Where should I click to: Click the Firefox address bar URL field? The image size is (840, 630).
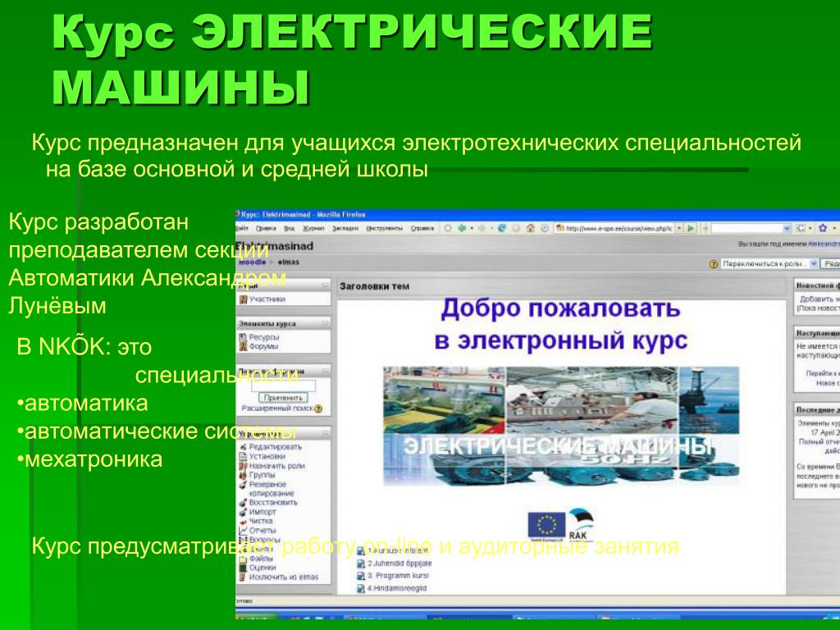[614, 229]
